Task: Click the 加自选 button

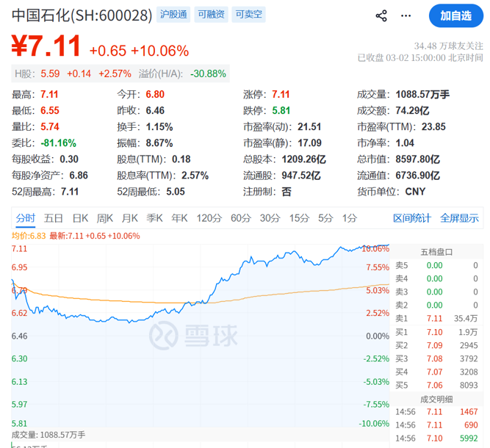Action: [x=455, y=15]
